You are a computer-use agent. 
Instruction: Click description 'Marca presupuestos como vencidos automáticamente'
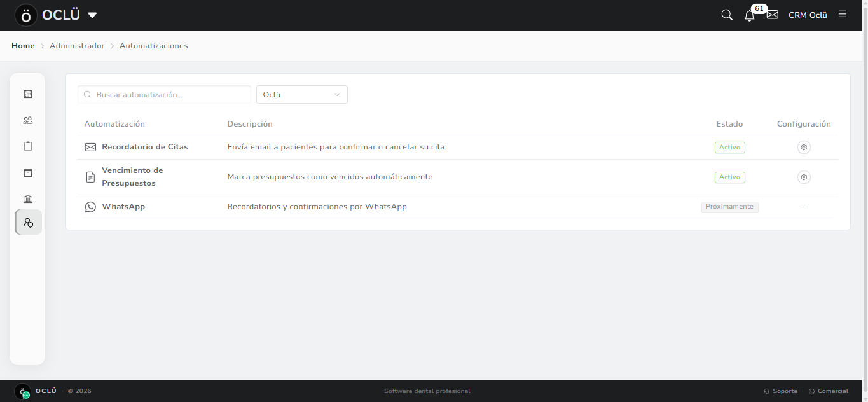pos(330,177)
